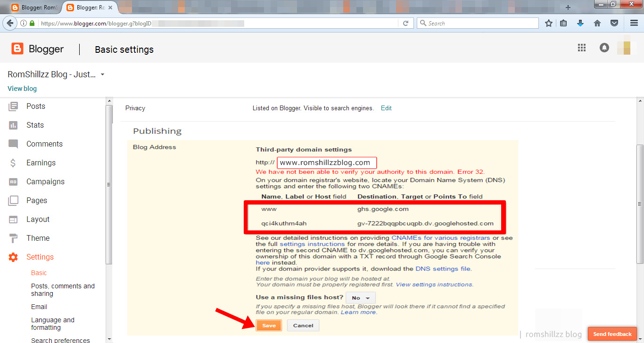Click the ghs.google.com destination text

[x=383, y=209]
